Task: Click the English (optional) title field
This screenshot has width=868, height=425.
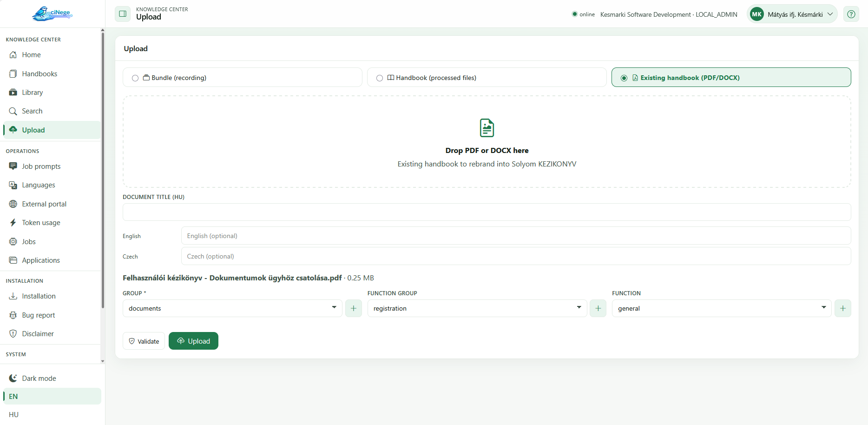Action: 516,236
